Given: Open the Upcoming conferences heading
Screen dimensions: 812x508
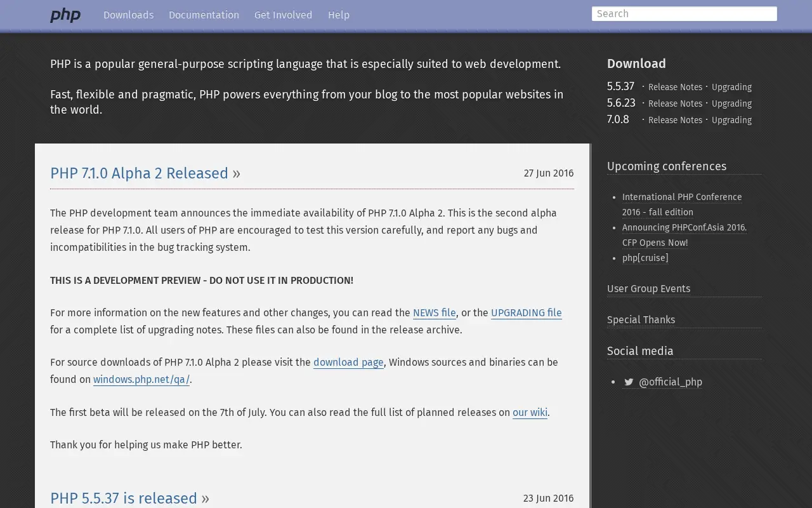Looking at the screenshot, I should (x=667, y=166).
